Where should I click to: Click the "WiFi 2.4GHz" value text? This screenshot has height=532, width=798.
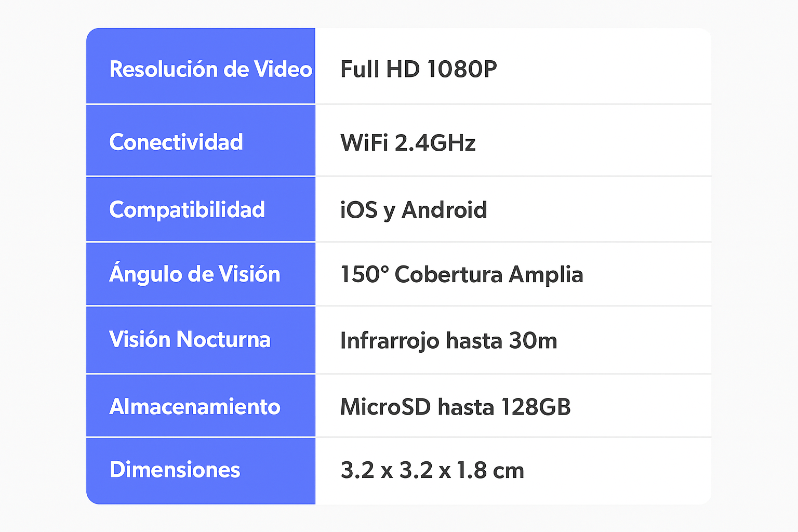click(x=408, y=143)
